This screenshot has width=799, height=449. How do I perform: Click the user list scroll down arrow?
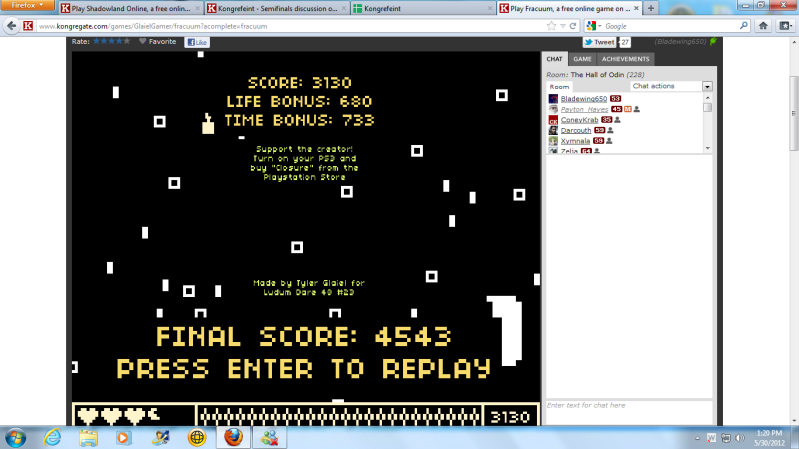pyautogui.click(x=707, y=148)
